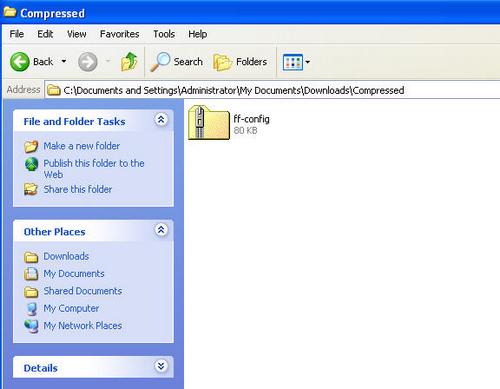Open the Favorites menu
Image resolution: width=500 pixels, height=389 pixels.
(119, 34)
